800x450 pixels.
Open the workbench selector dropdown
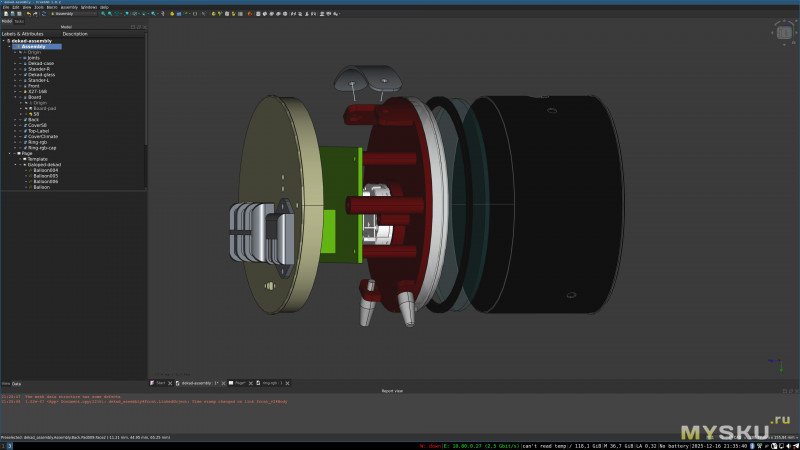coord(70,14)
